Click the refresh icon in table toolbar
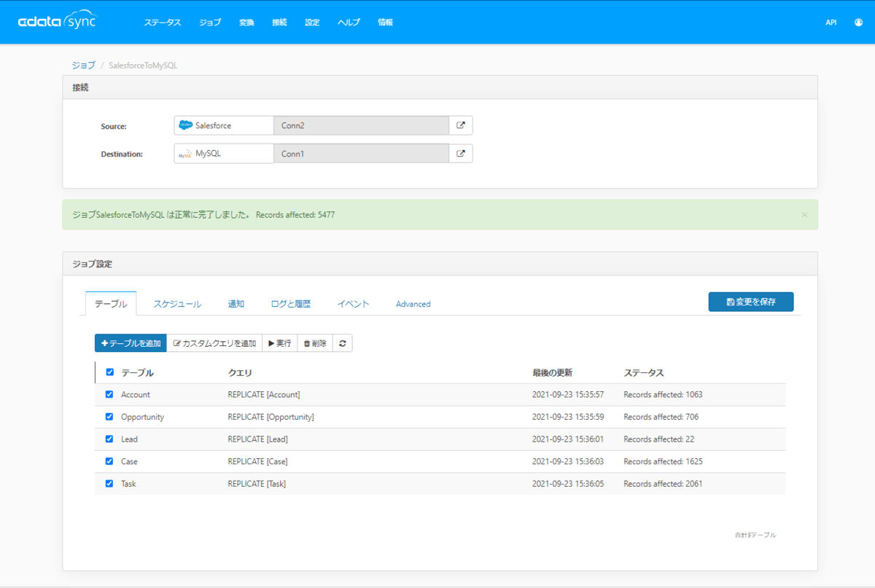This screenshot has height=588, width=875. point(343,343)
